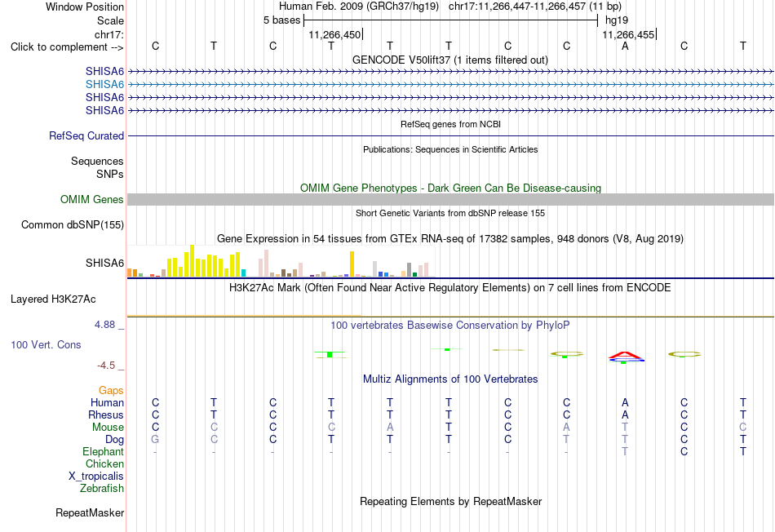Open the GENCODE V50lift37 track title

tap(449, 60)
